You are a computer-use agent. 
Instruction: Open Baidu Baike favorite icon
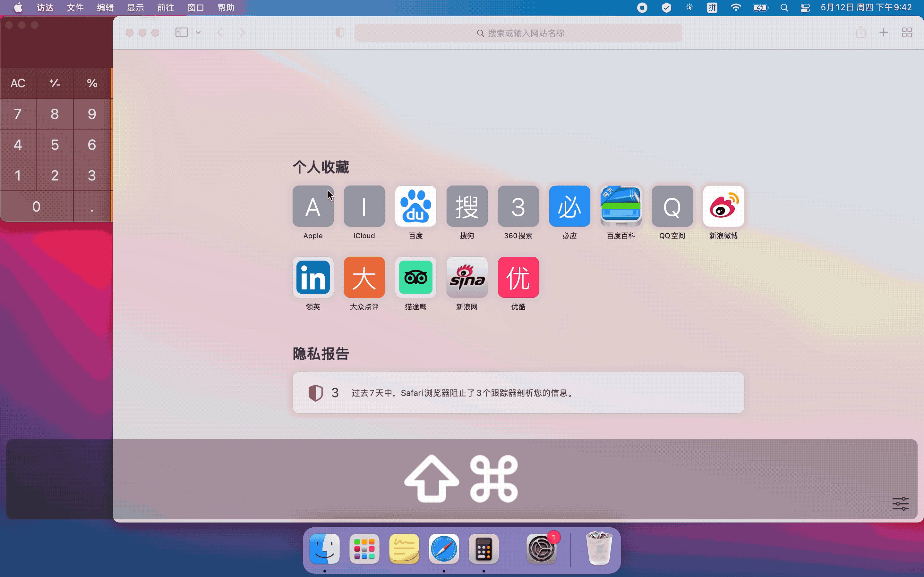click(620, 206)
